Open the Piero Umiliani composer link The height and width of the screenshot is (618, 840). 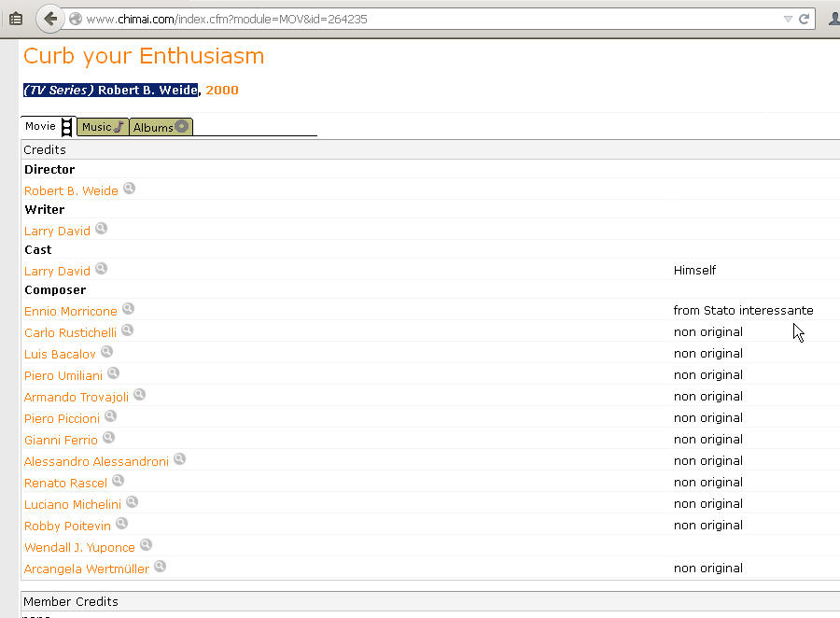[x=63, y=375]
